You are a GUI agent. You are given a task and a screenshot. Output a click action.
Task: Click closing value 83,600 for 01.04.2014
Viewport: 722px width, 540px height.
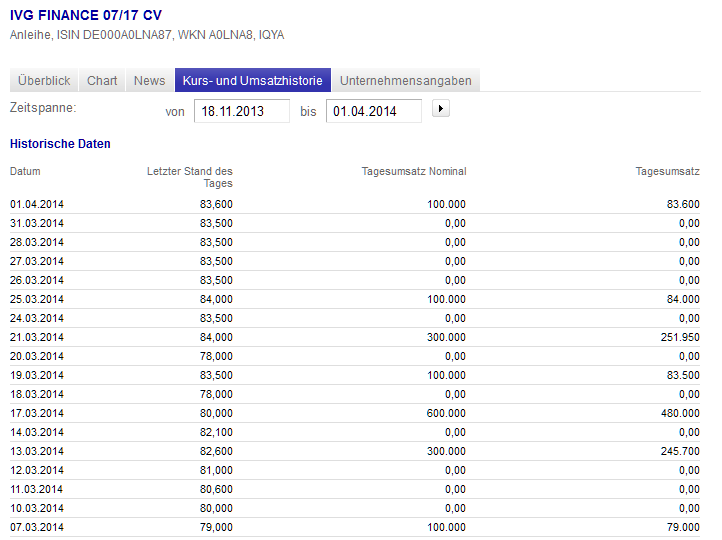pos(216,204)
